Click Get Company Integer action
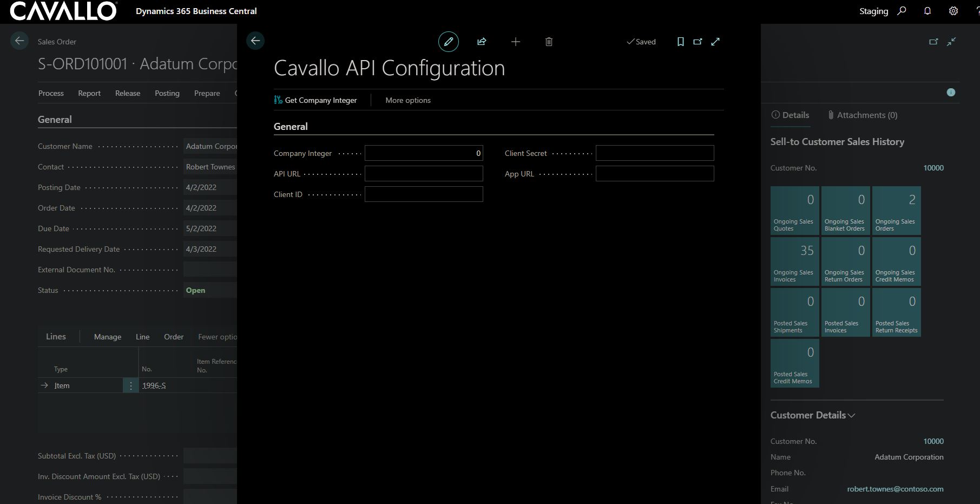980x504 pixels. 315,100
